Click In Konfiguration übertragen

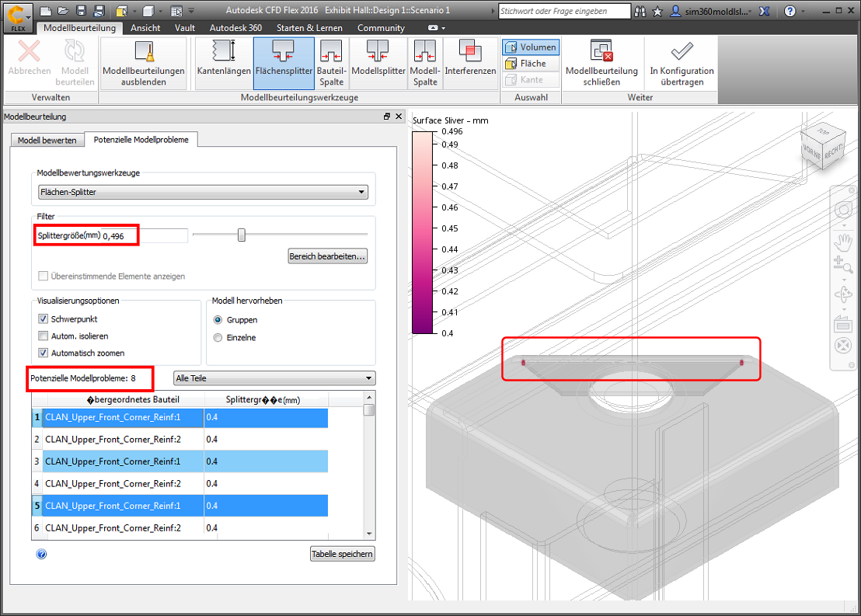[681, 63]
